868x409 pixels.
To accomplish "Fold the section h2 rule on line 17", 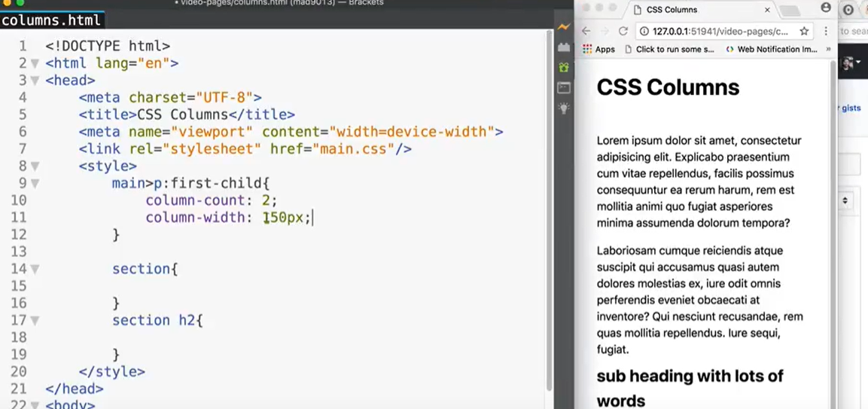I will (x=35, y=320).
